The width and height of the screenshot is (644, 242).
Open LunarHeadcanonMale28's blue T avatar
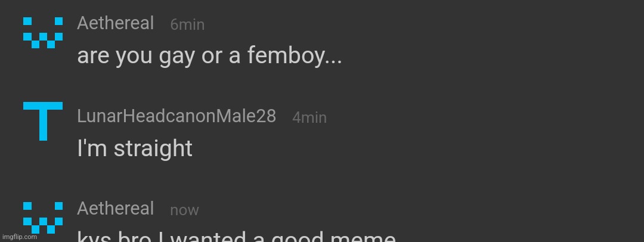pos(43,121)
